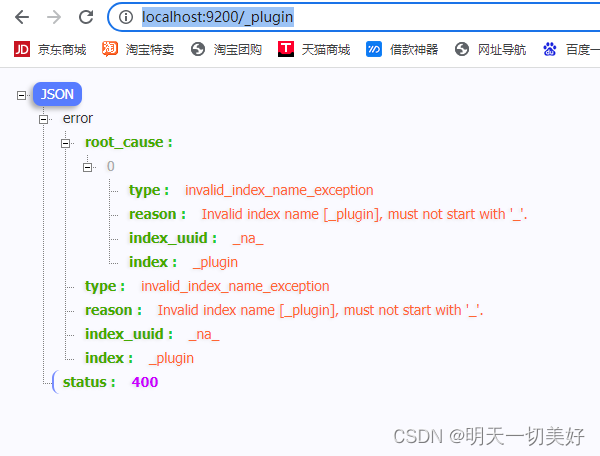Open the JD 京东商城 bookmark icon

pyautogui.click(x=22, y=49)
